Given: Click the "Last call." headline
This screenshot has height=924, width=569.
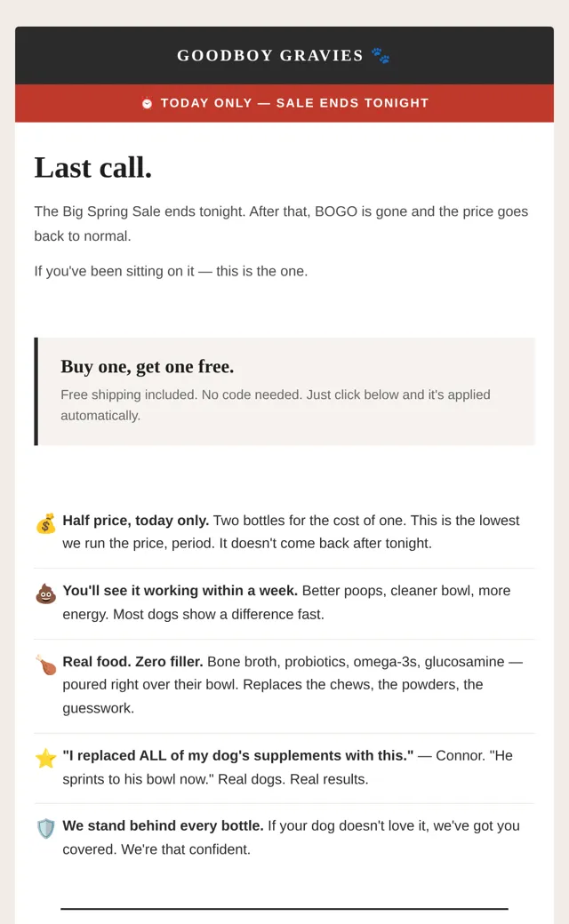Looking at the screenshot, I should click(93, 167).
